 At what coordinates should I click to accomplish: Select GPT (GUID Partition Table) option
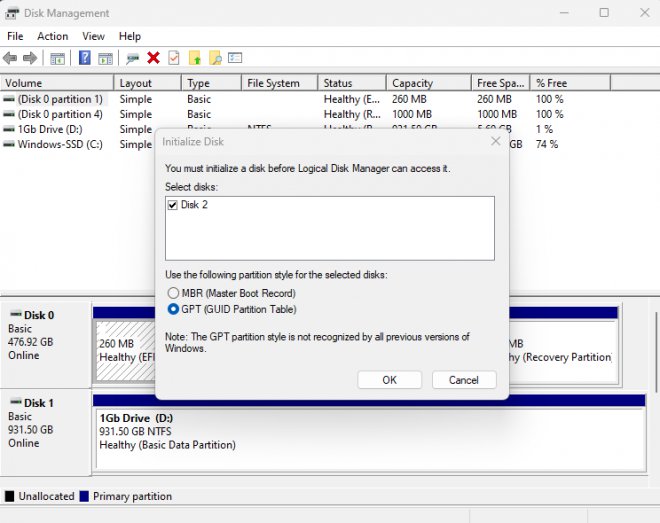[x=174, y=309]
